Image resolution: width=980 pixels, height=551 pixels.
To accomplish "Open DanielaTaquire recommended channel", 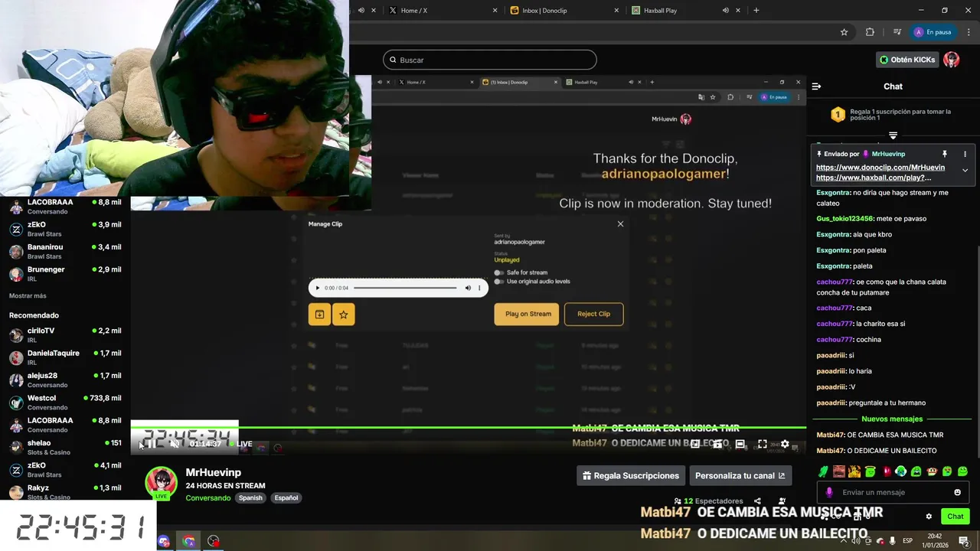I will [x=65, y=357].
